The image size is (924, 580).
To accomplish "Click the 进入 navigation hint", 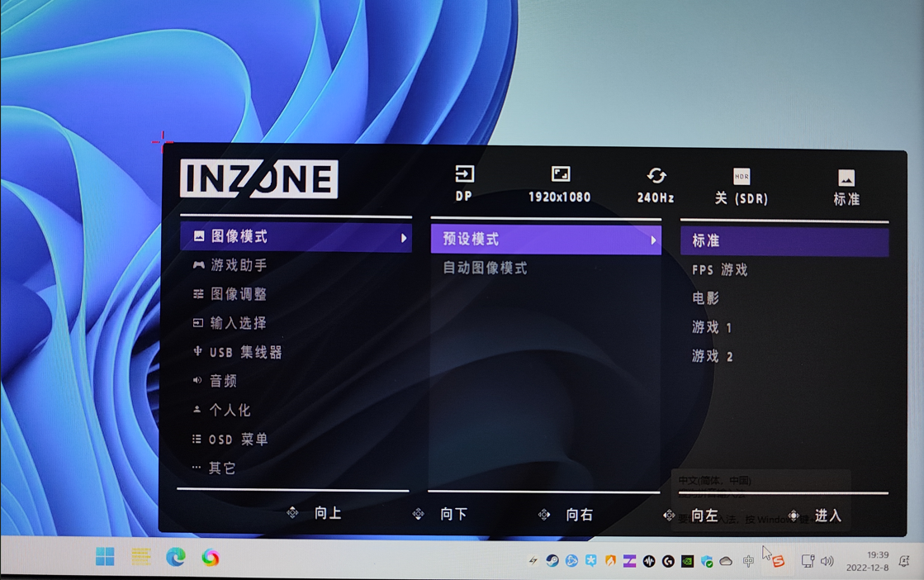I will 814,516.
